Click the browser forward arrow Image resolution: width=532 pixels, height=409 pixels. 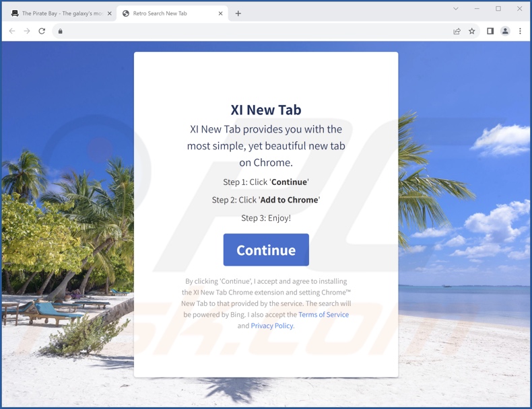(27, 31)
